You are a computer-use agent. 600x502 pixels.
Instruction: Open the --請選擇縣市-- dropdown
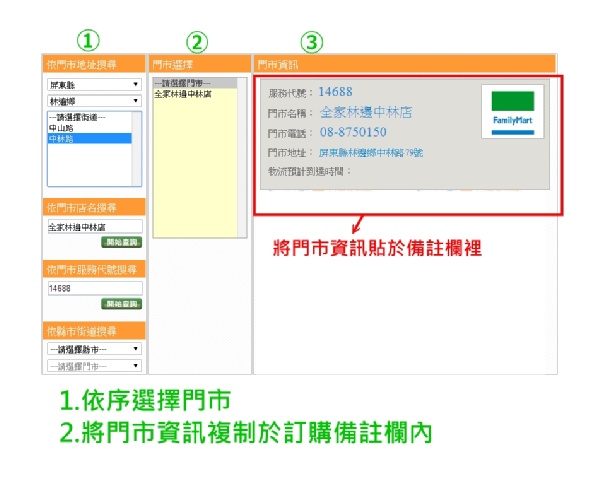(x=94, y=349)
